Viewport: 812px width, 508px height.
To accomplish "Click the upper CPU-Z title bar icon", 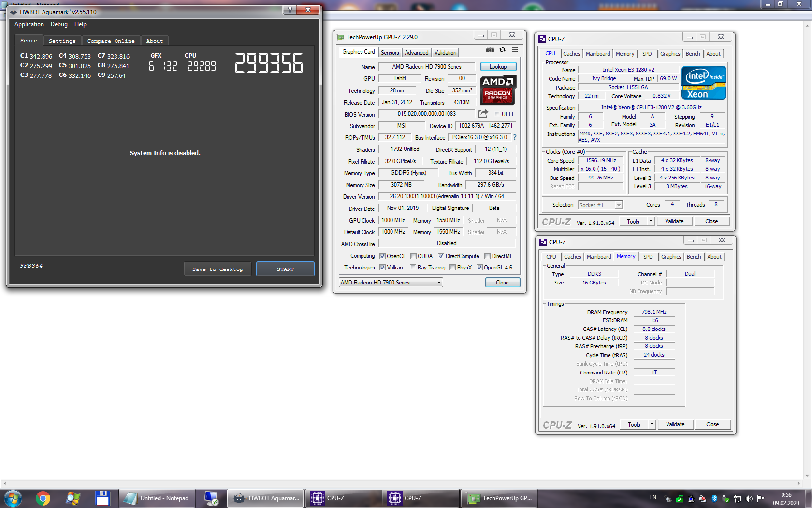I will pyautogui.click(x=542, y=39).
